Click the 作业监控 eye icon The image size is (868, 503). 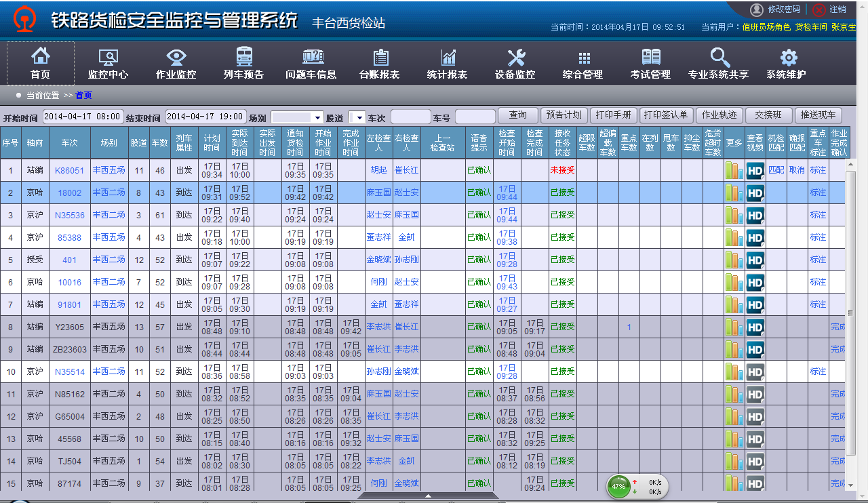pyautogui.click(x=176, y=58)
